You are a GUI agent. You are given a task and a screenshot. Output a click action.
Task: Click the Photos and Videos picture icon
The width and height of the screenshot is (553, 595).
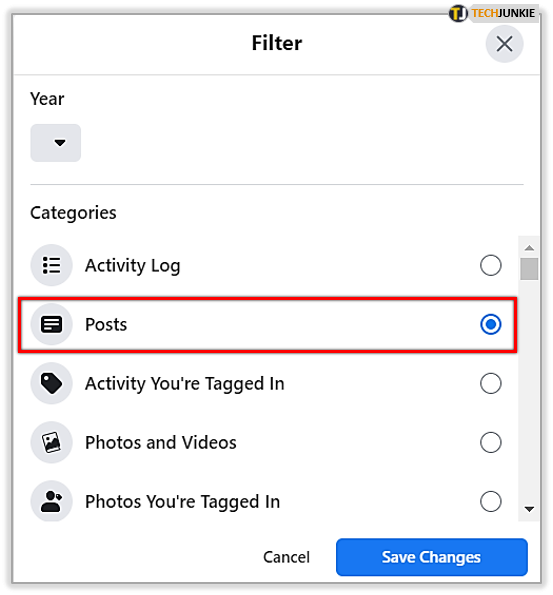click(x=52, y=442)
